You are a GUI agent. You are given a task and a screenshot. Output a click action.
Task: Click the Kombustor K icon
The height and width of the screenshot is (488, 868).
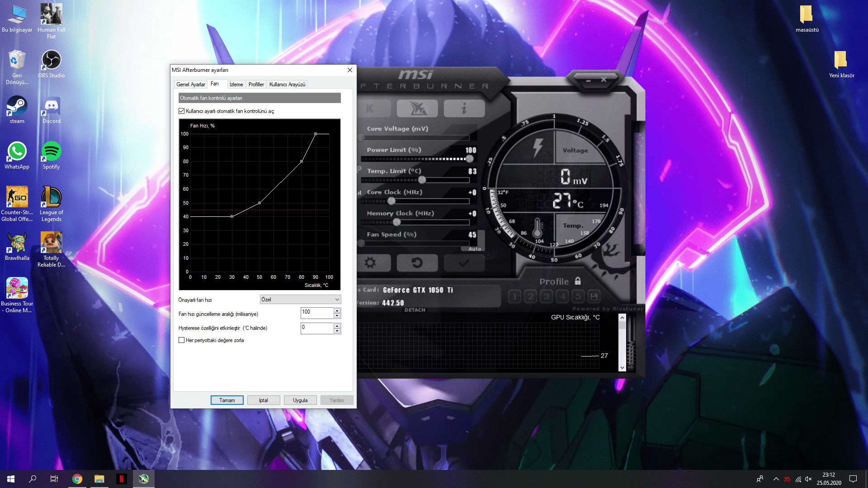click(370, 108)
